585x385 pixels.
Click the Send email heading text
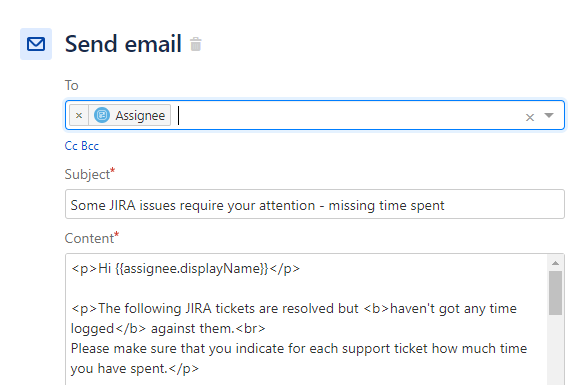(x=123, y=44)
